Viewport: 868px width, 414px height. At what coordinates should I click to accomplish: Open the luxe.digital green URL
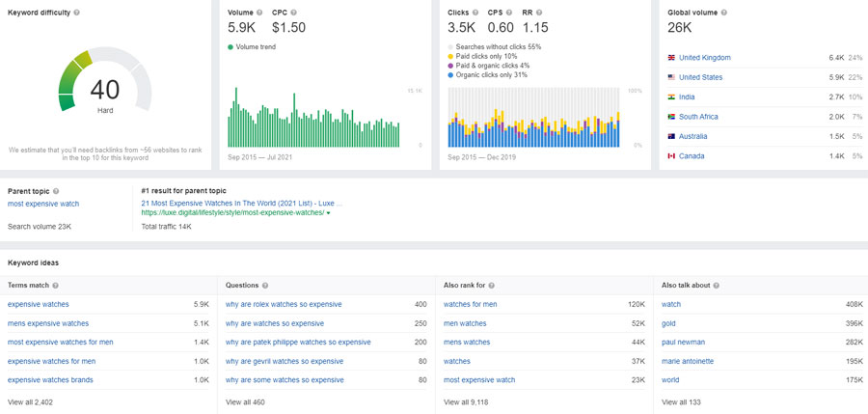(x=233, y=213)
